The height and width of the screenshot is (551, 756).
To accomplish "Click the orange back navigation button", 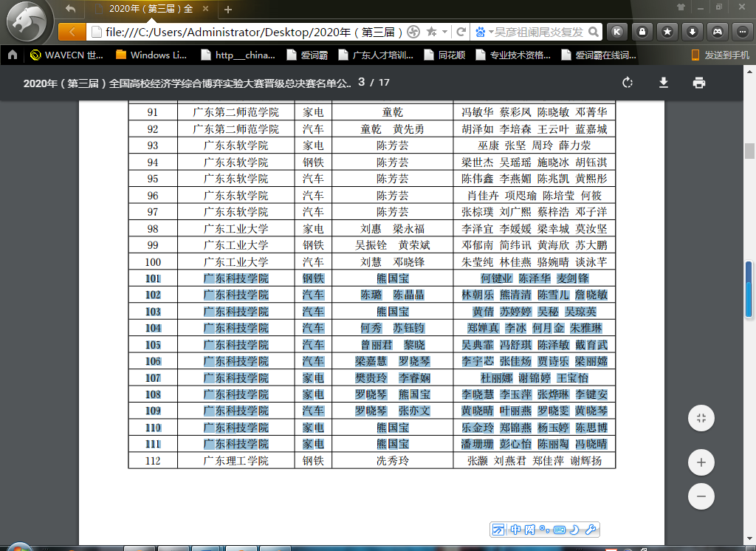I will coord(72,32).
